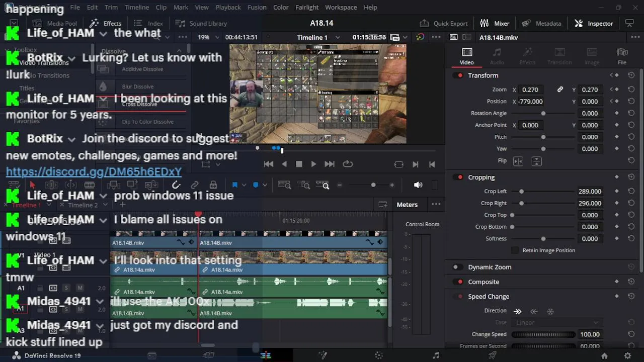The width and height of the screenshot is (644, 362).
Task: Reset the Crop Left value
Action: tap(631, 192)
